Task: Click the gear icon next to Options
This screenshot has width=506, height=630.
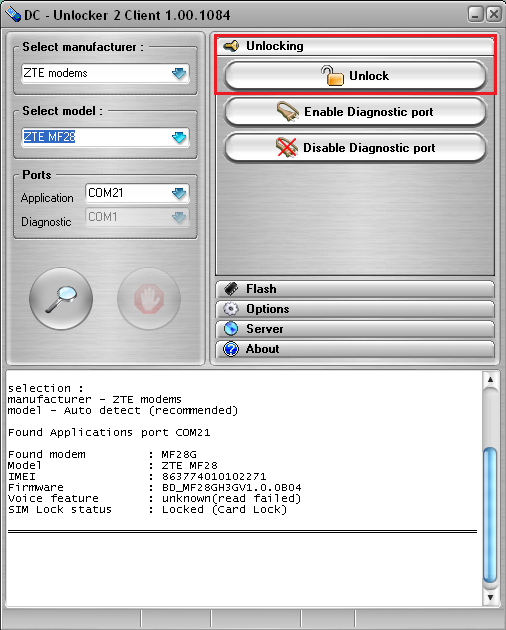Action: (x=231, y=309)
